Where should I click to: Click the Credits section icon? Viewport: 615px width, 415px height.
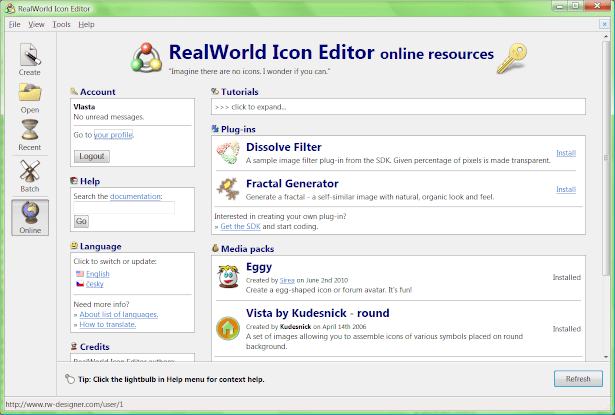click(74, 346)
